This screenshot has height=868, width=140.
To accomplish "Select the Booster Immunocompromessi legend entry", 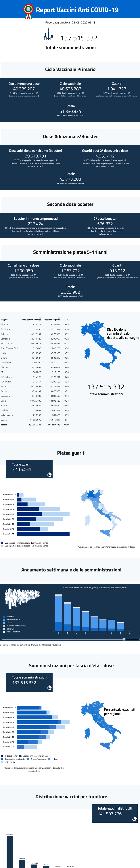I will tap(34, 756).
